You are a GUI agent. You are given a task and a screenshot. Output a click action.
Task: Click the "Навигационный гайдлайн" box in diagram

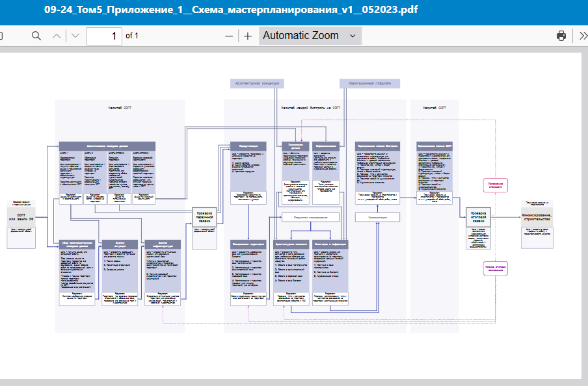pyautogui.click(x=369, y=84)
